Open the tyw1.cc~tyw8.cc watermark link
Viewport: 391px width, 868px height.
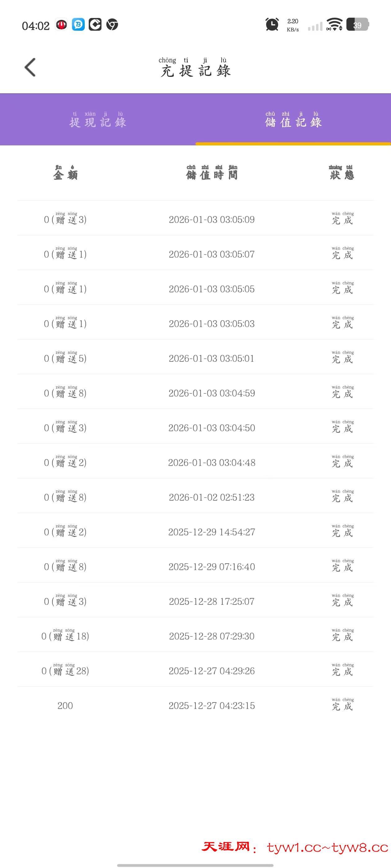[x=327, y=848]
